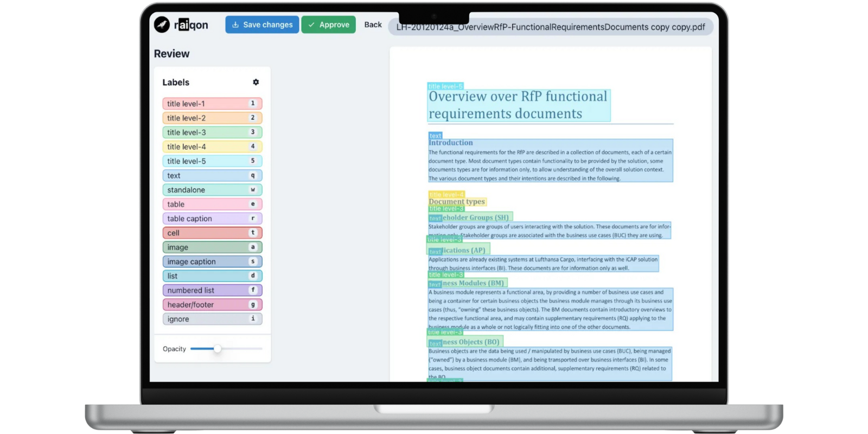Select the title level-2 label

(x=212, y=118)
